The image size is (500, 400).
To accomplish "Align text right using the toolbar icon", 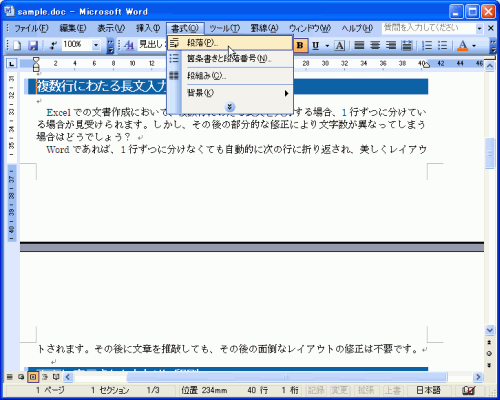I will 391,45.
